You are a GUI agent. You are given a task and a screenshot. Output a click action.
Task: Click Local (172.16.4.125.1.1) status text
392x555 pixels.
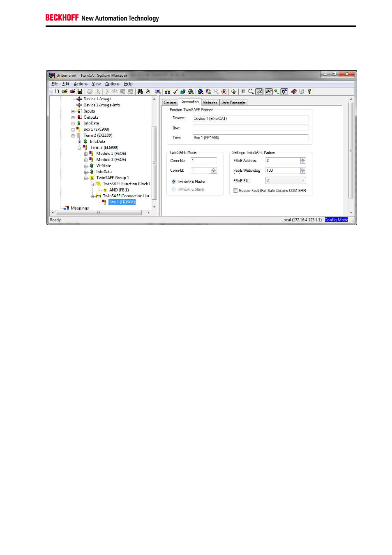click(x=302, y=220)
